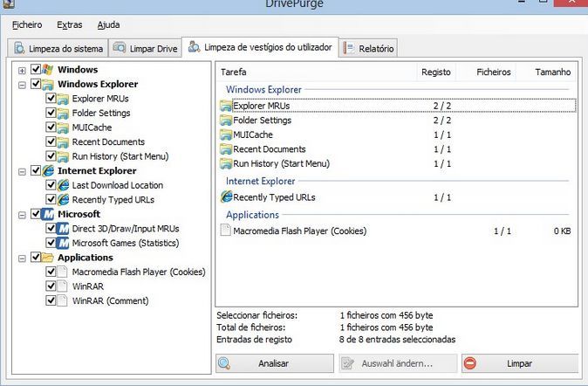Viewport: 588px width, 386px height.
Task: Collapse the Internet Explorer tree node
Action: coord(22,172)
